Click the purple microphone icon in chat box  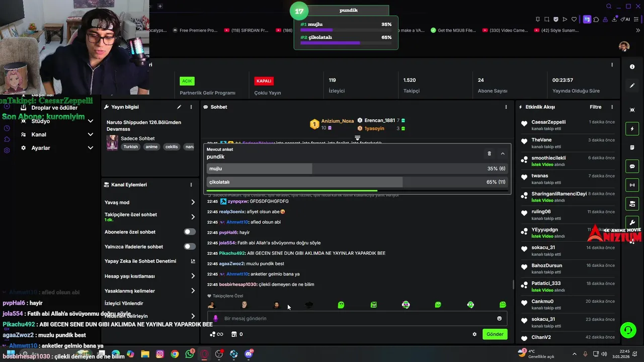coord(215,318)
